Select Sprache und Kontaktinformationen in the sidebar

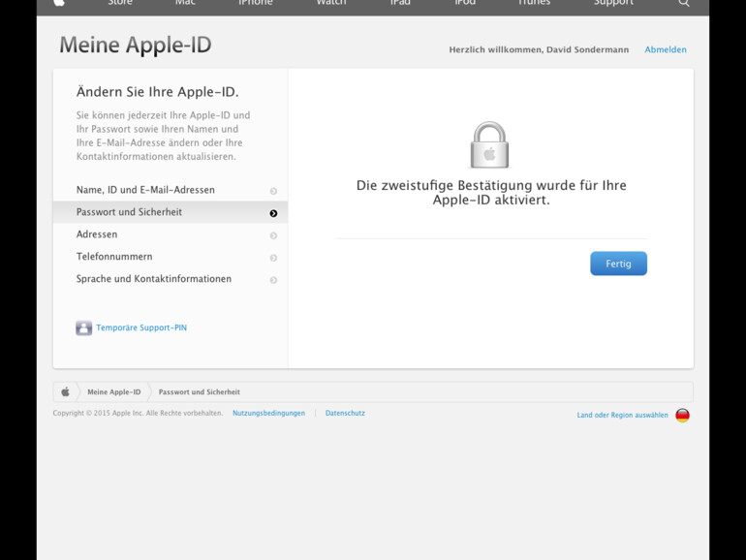[171, 279]
